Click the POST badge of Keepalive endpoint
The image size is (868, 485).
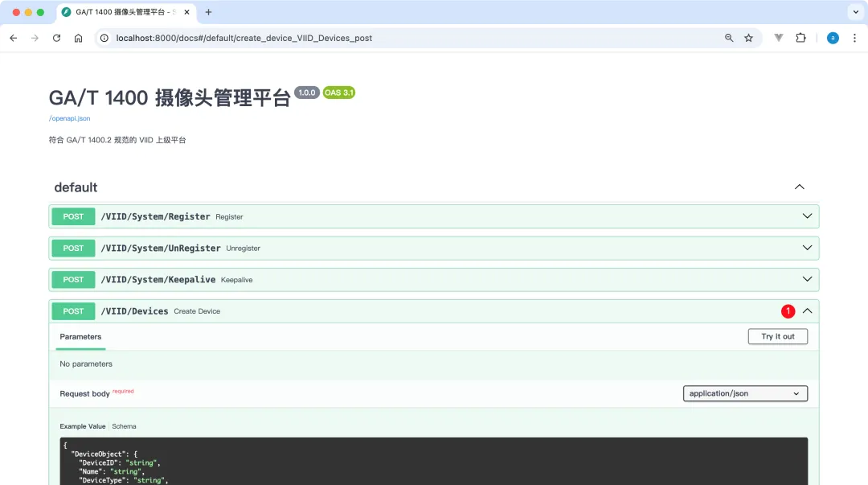(x=73, y=280)
